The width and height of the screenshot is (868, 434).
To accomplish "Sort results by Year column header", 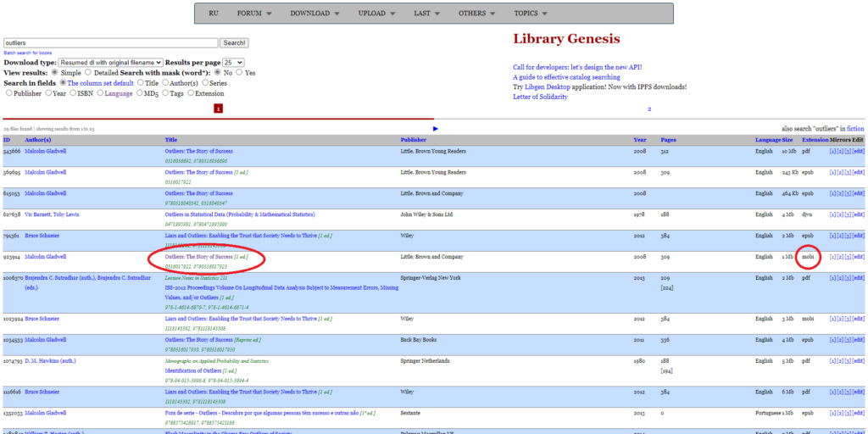I will pyautogui.click(x=640, y=140).
